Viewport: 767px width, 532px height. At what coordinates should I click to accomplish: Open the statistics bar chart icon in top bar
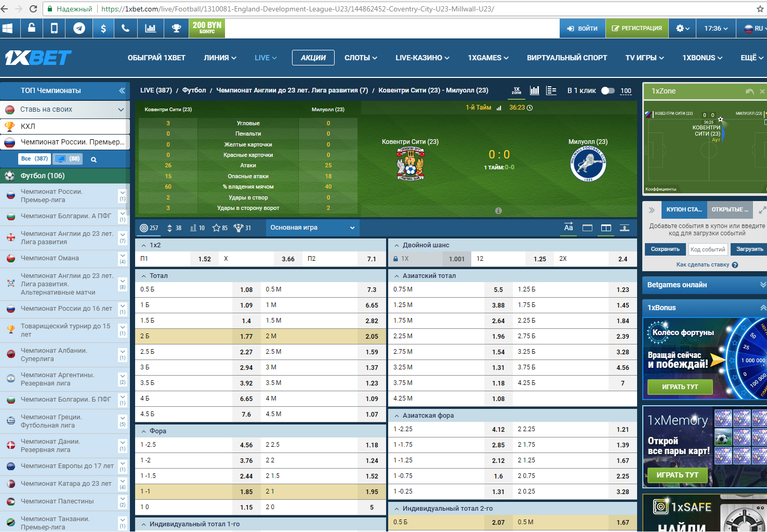[151, 29]
